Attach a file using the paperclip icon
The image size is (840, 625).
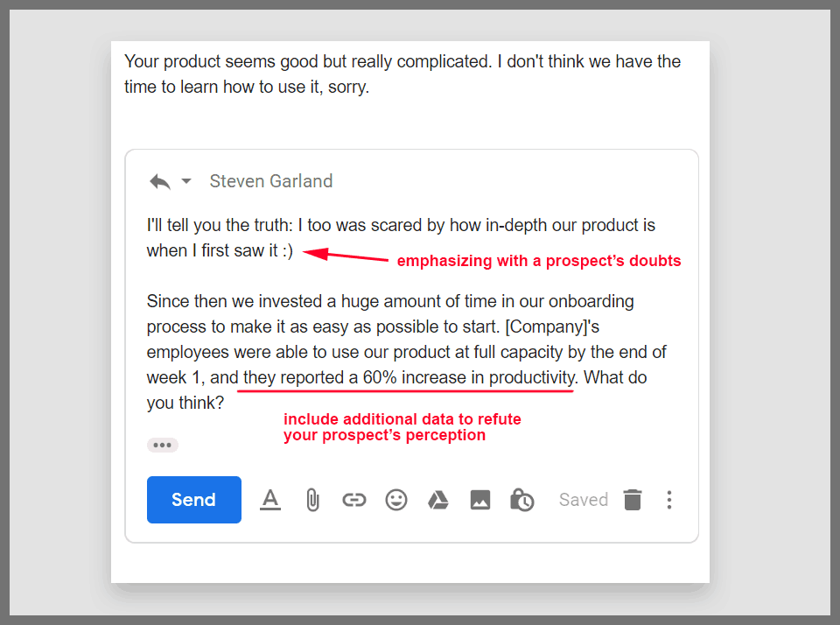coord(311,500)
